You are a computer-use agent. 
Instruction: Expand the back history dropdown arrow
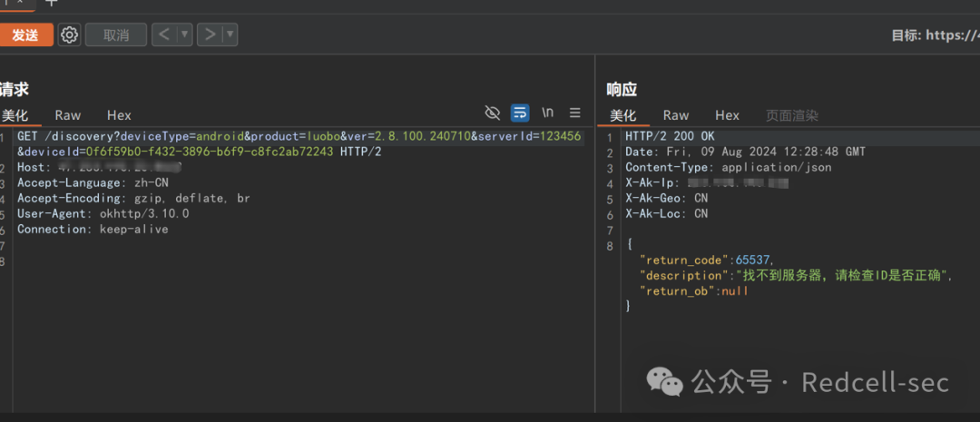(x=185, y=34)
